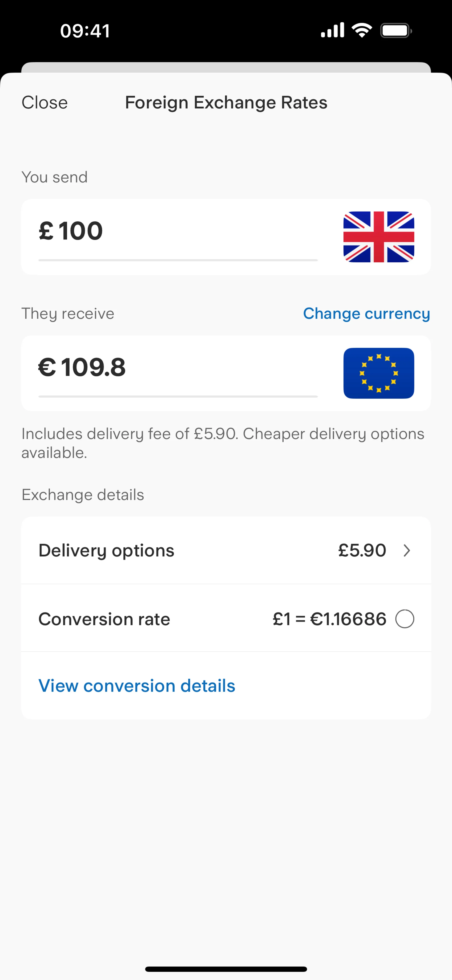The height and width of the screenshot is (980, 452).
Task: Tap the conversion rate refresh circle
Action: [x=404, y=618]
